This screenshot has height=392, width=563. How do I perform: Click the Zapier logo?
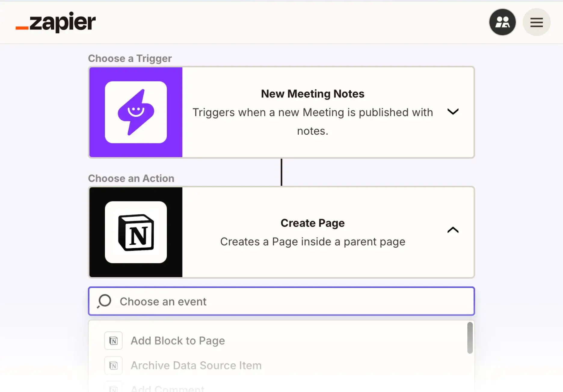(x=56, y=22)
